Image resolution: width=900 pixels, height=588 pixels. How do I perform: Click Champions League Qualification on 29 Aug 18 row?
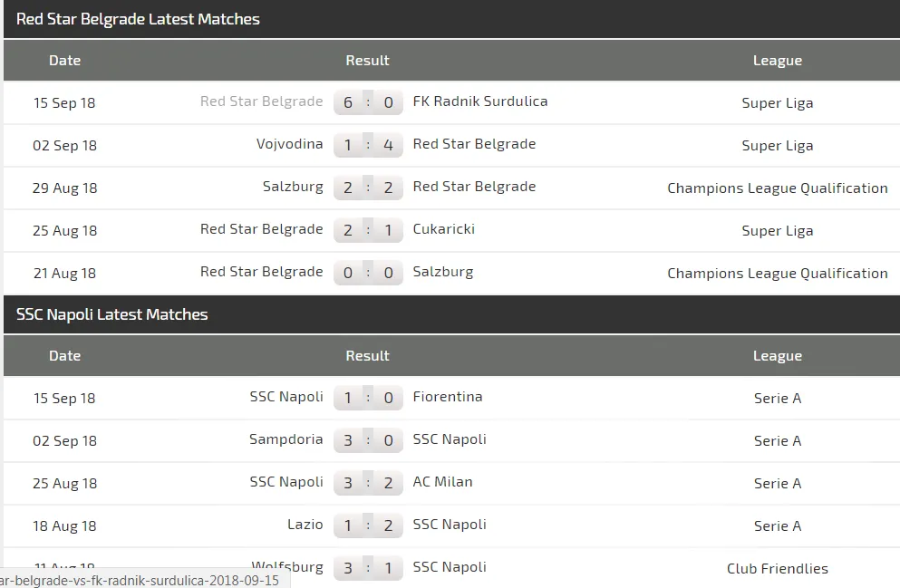click(777, 188)
